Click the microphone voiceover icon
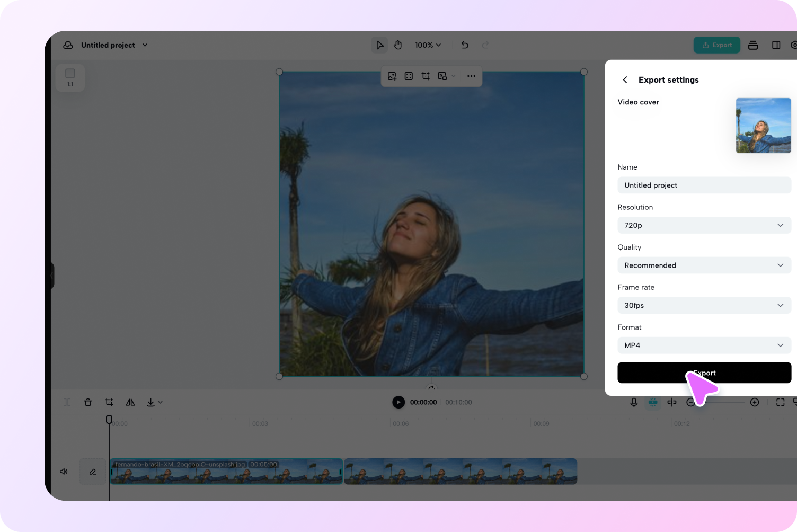The image size is (797, 532). point(634,402)
